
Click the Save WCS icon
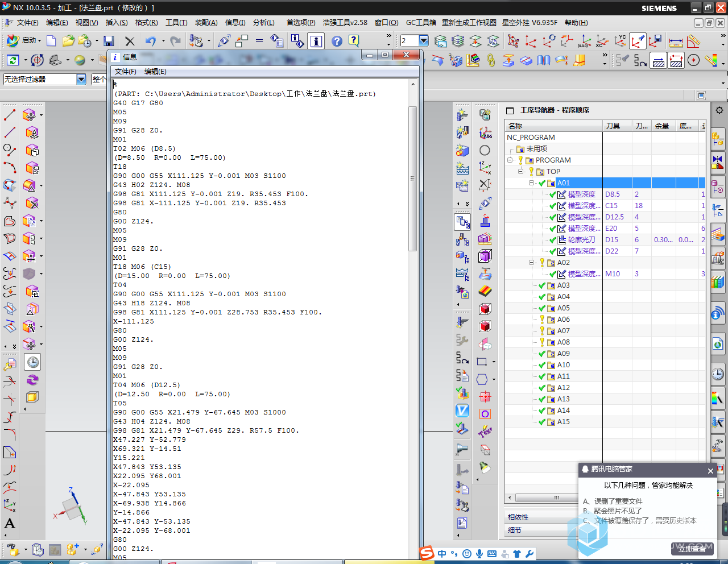click(655, 42)
